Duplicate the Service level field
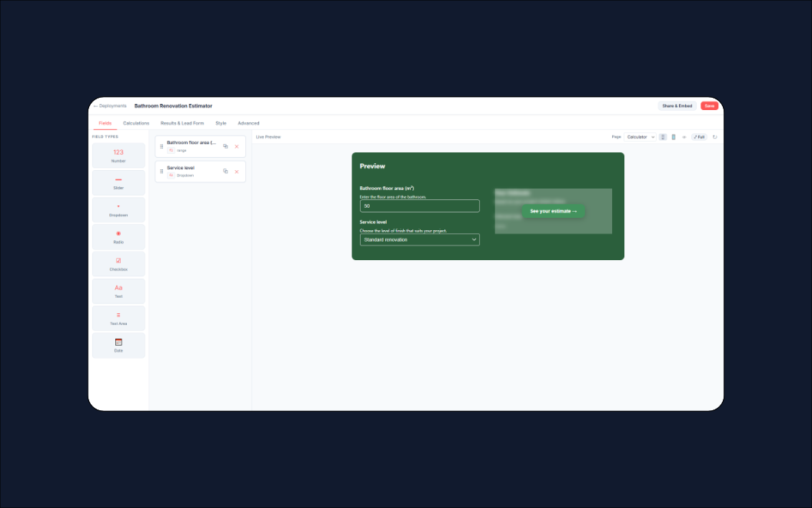 coord(225,171)
